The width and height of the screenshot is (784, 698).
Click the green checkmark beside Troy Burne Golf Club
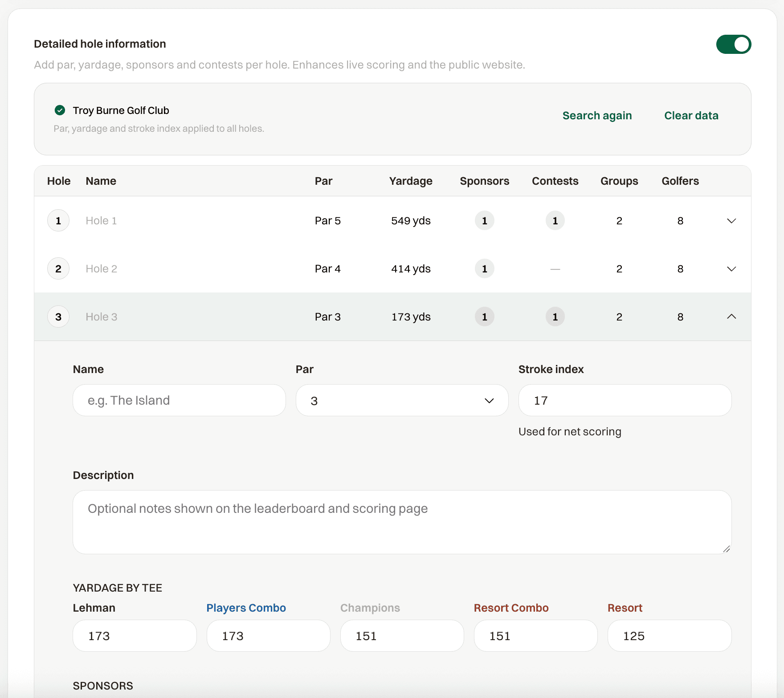point(60,110)
